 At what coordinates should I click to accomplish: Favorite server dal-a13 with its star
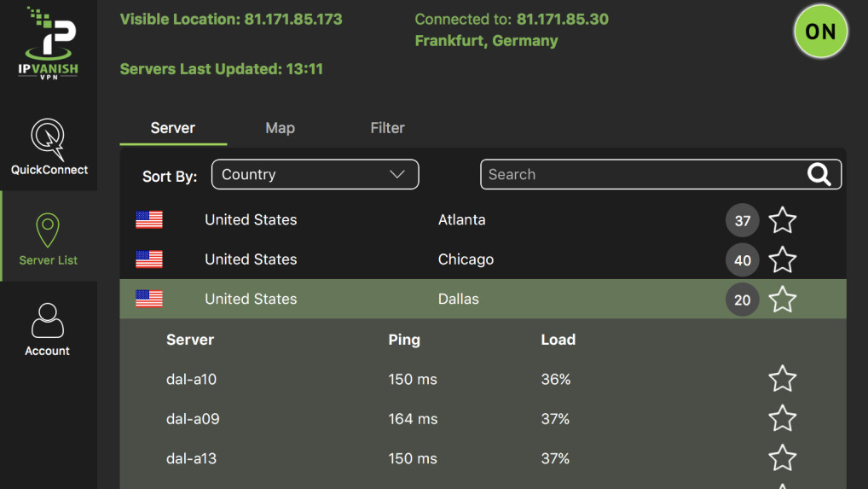point(782,458)
